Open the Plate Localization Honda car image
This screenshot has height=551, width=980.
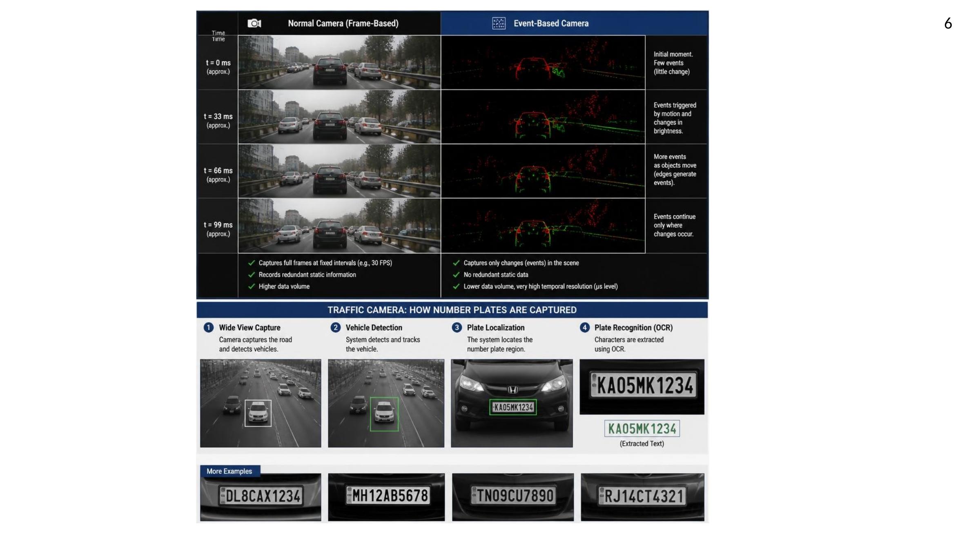click(512, 403)
